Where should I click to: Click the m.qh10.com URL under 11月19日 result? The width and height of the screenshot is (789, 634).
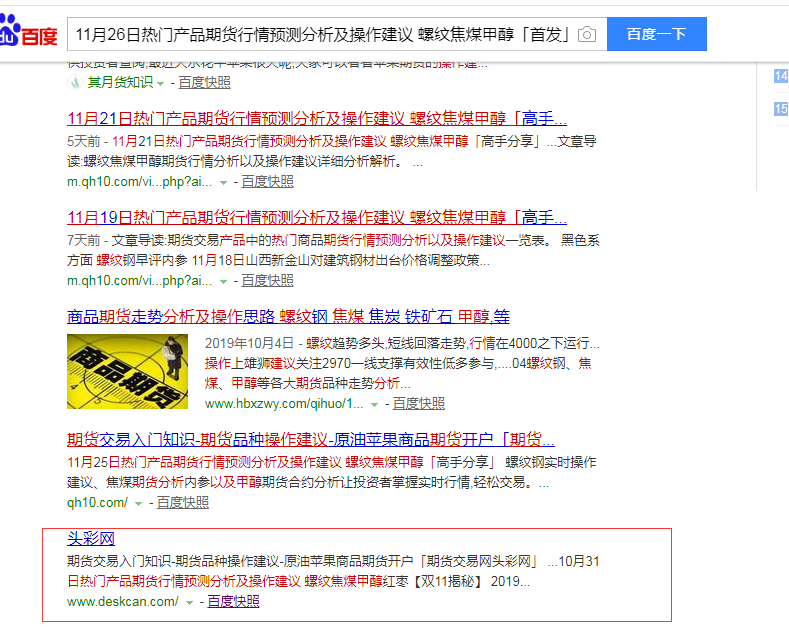140,281
